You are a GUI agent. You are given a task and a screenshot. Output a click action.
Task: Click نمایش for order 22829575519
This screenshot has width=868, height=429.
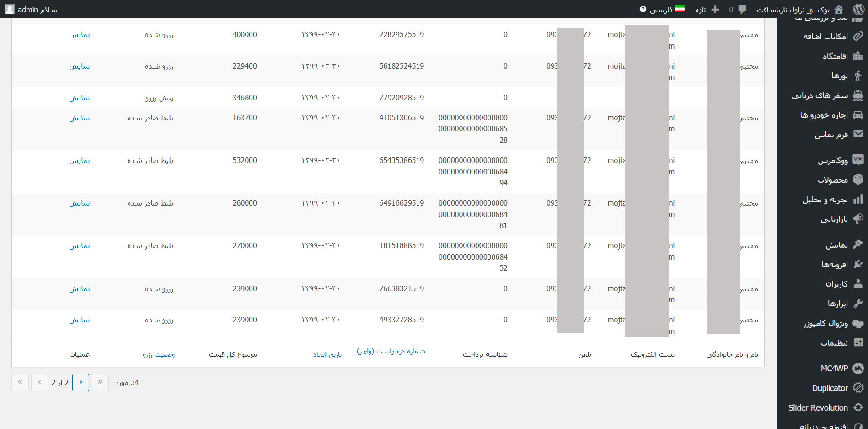tap(80, 35)
